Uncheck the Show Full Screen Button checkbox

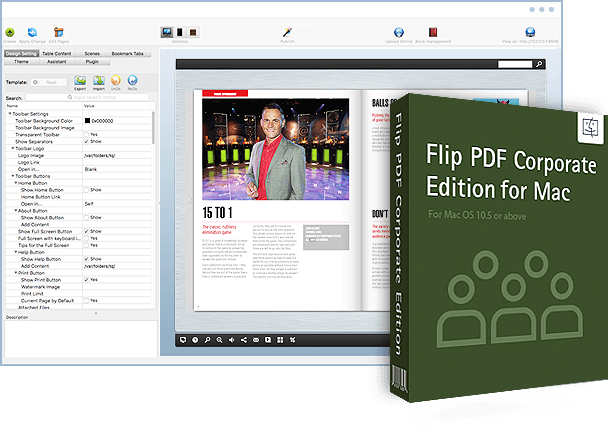[86, 231]
